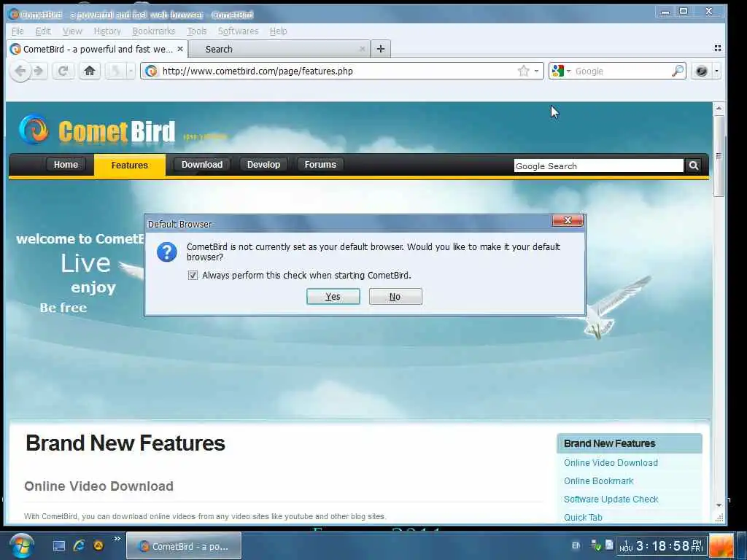Click the forward arrow navigation button
This screenshot has width=747, height=560.
click(x=39, y=71)
